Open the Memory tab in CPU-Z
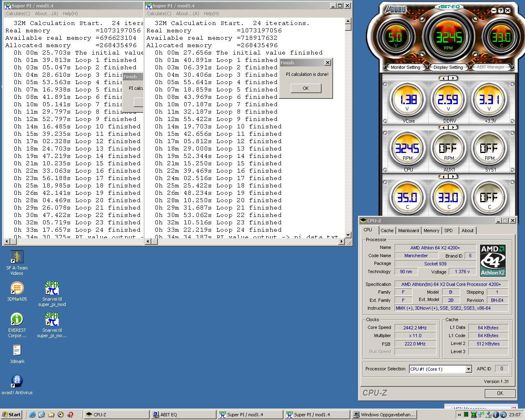Viewport: 525px width, 420px height. [x=431, y=231]
